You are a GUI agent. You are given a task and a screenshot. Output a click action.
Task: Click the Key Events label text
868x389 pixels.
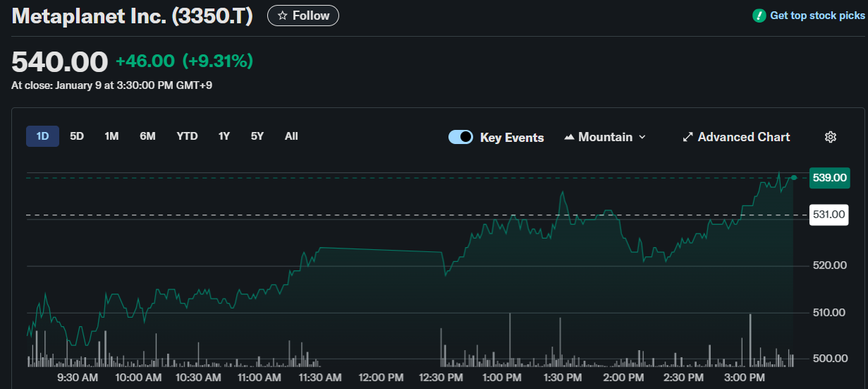[x=512, y=138]
